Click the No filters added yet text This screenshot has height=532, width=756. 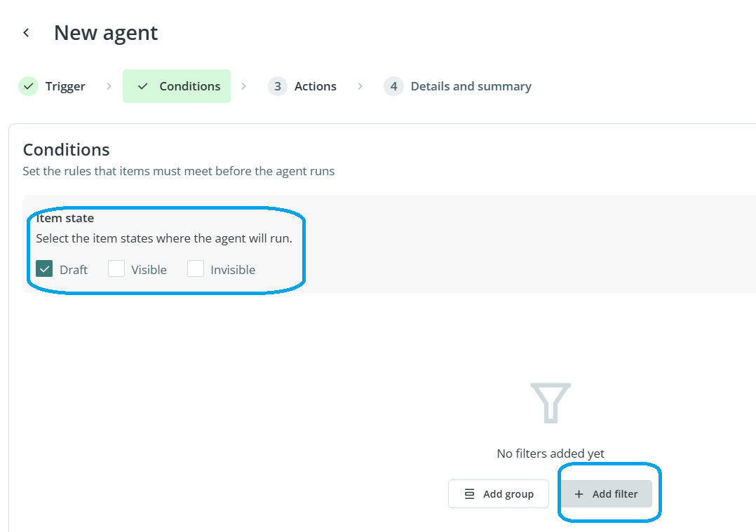click(551, 453)
